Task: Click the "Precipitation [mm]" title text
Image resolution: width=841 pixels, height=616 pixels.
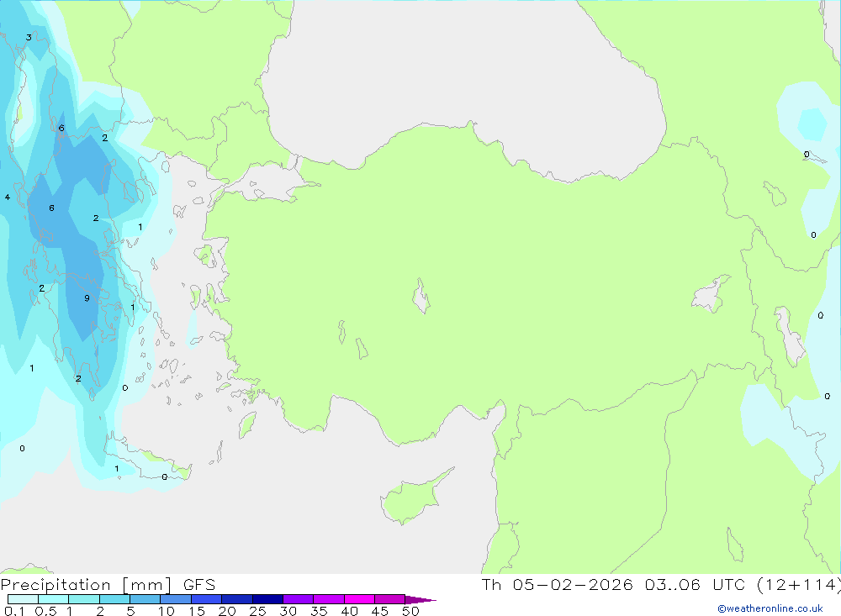Action: pyautogui.click(x=87, y=585)
